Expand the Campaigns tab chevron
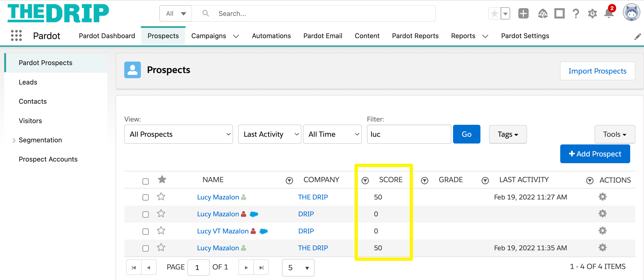The width and height of the screenshot is (644, 280). tap(236, 36)
